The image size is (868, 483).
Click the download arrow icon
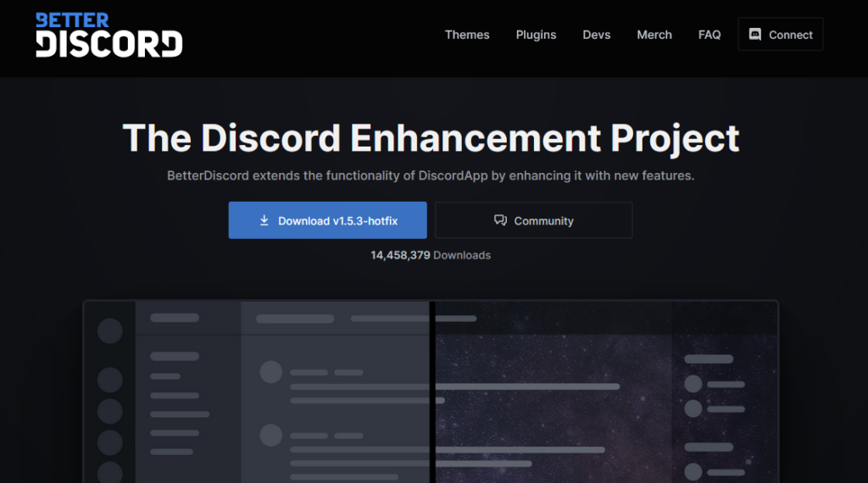264,220
